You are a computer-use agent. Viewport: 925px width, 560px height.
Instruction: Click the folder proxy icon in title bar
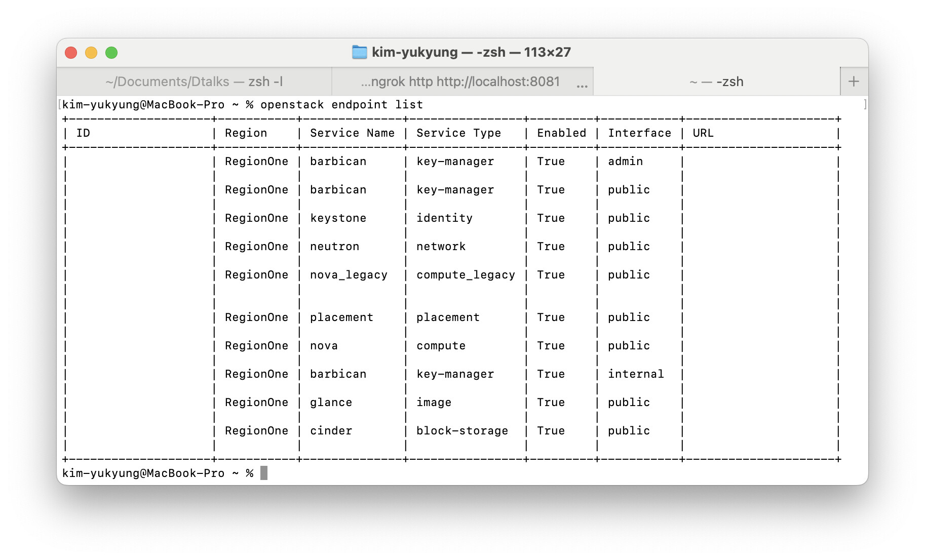pyautogui.click(x=359, y=52)
